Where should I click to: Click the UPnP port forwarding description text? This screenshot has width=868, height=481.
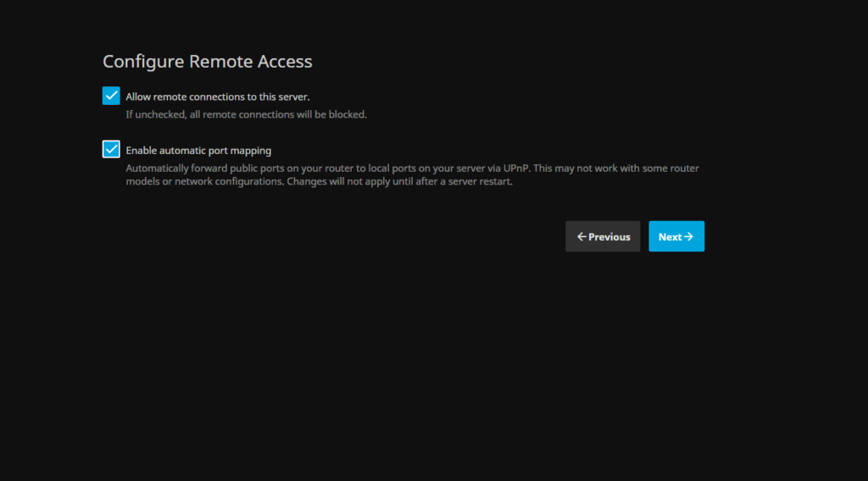pyautogui.click(x=413, y=174)
